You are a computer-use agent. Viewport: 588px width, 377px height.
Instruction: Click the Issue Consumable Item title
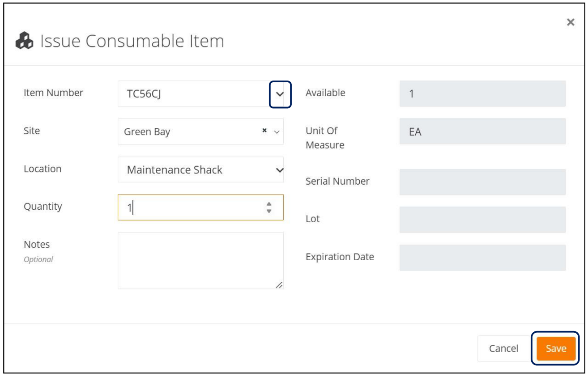(132, 41)
